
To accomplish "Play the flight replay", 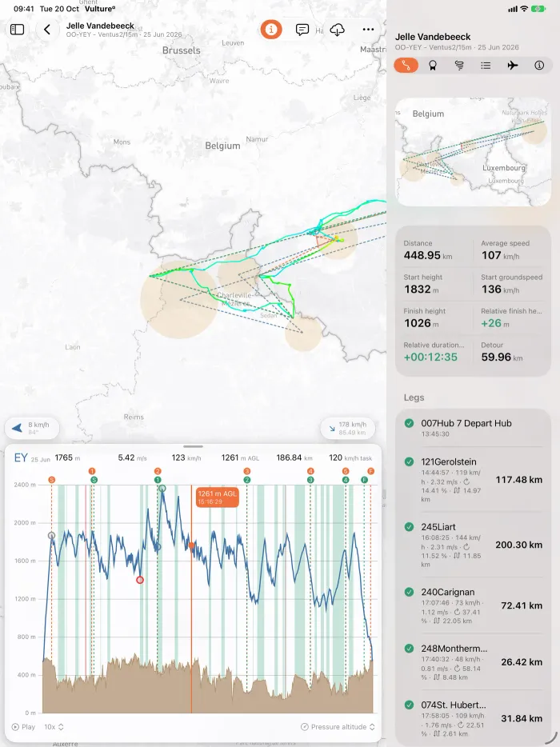I will click(23, 727).
